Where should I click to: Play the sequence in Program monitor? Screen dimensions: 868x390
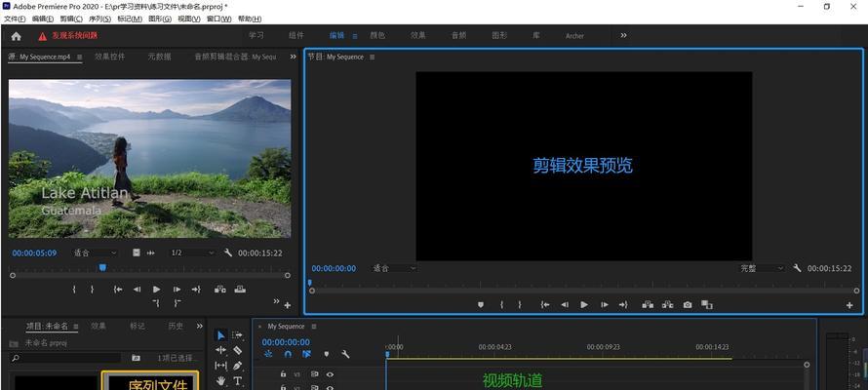coord(584,305)
